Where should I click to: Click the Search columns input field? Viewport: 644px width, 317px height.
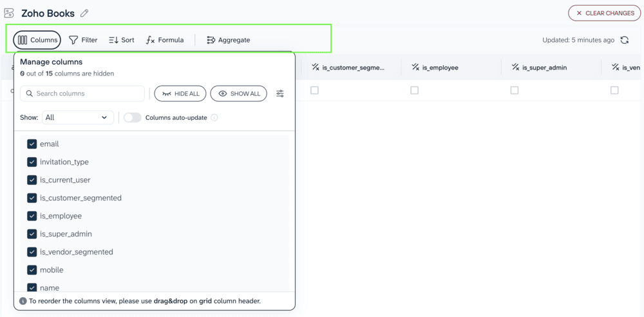click(x=82, y=93)
